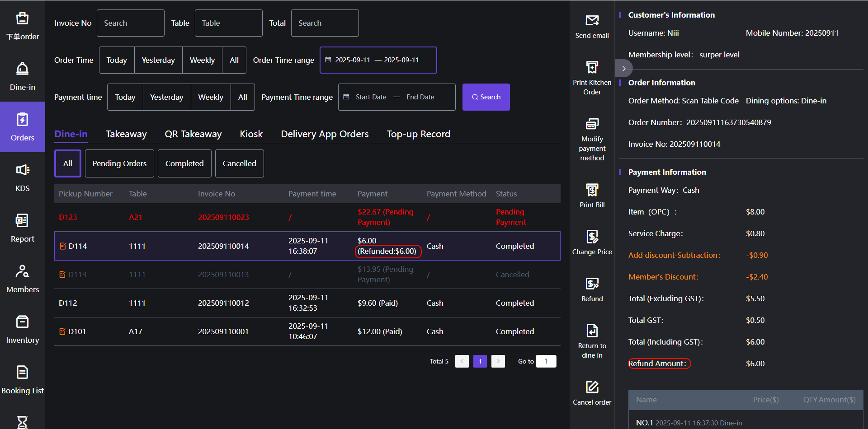Open the Change Price action

pos(592,237)
